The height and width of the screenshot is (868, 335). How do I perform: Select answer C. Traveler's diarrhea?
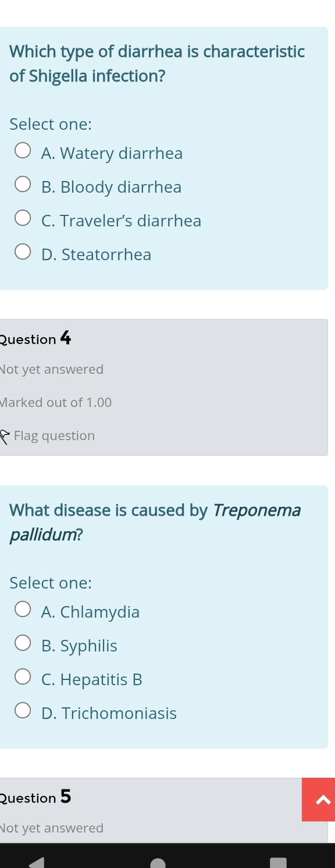(22, 218)
